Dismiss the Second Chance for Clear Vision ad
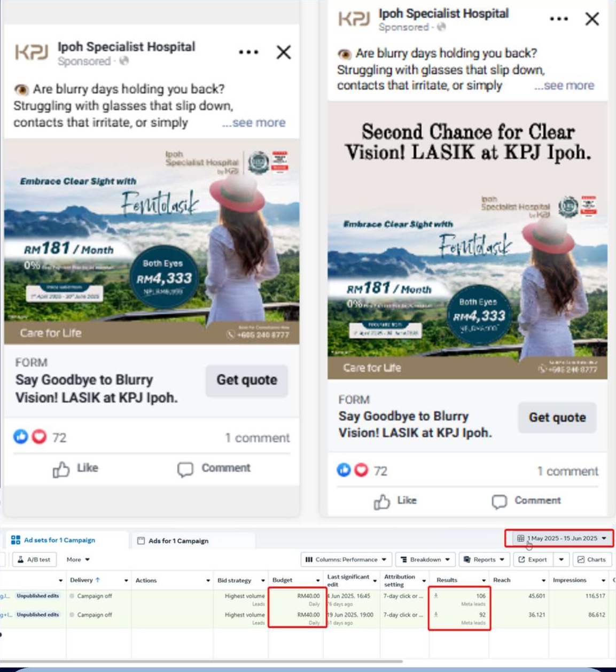The height and width of the screenshot is (672, 616). (x=592, y=19)
